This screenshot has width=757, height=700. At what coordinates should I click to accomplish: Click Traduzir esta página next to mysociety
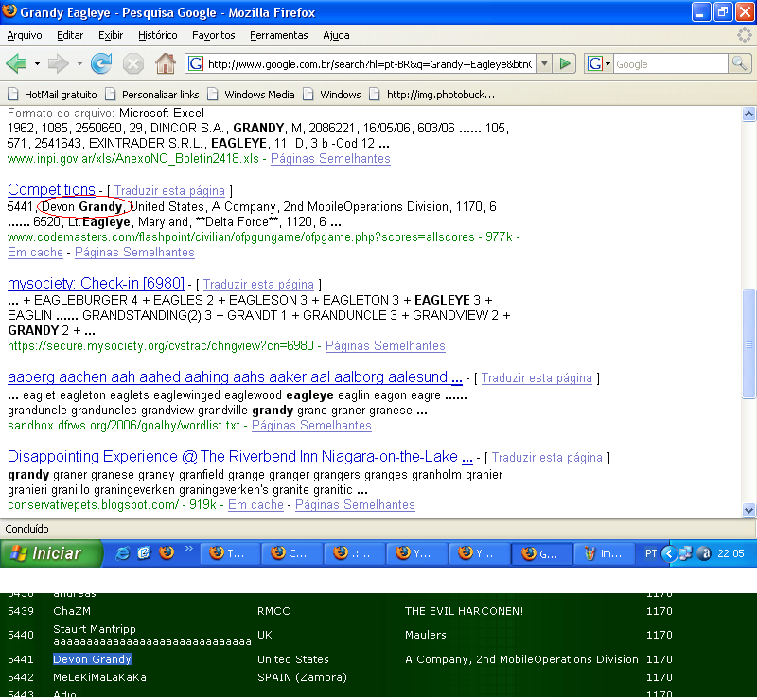(x=258, y=285)
